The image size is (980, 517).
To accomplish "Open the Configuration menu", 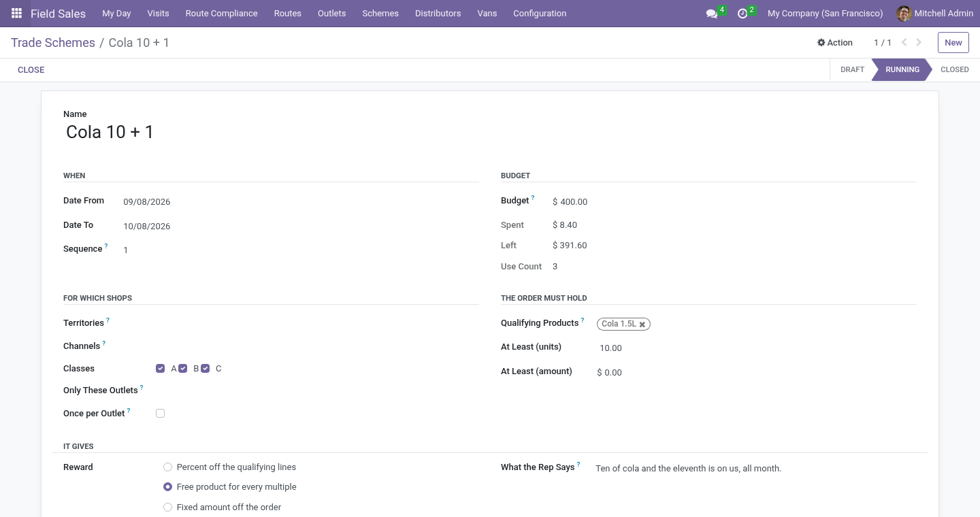I will point(540,14).
